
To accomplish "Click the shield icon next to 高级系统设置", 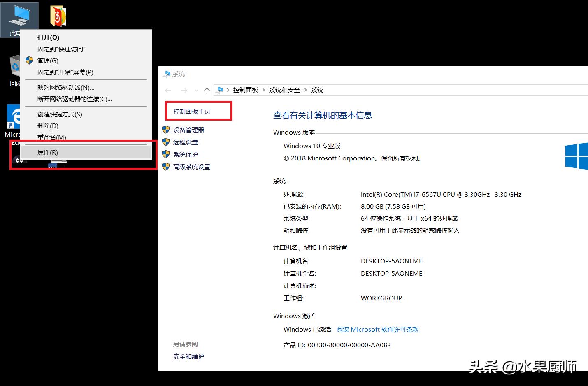I will point(166,167).
